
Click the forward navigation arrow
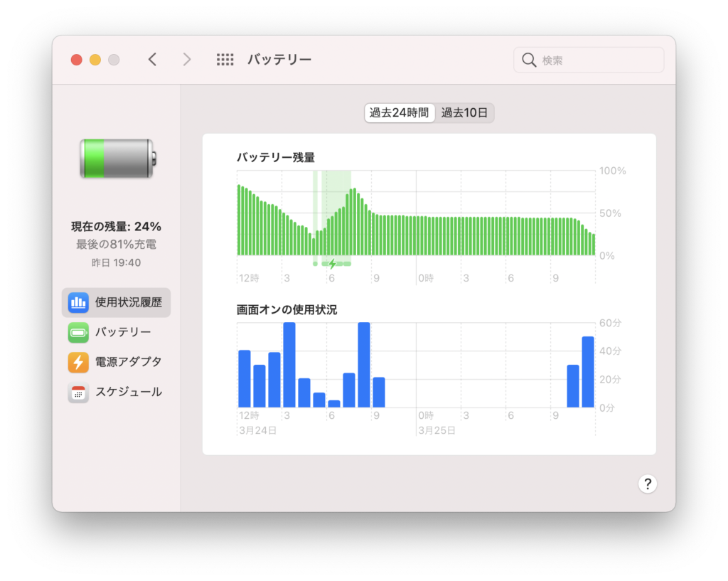coord(187,60)
